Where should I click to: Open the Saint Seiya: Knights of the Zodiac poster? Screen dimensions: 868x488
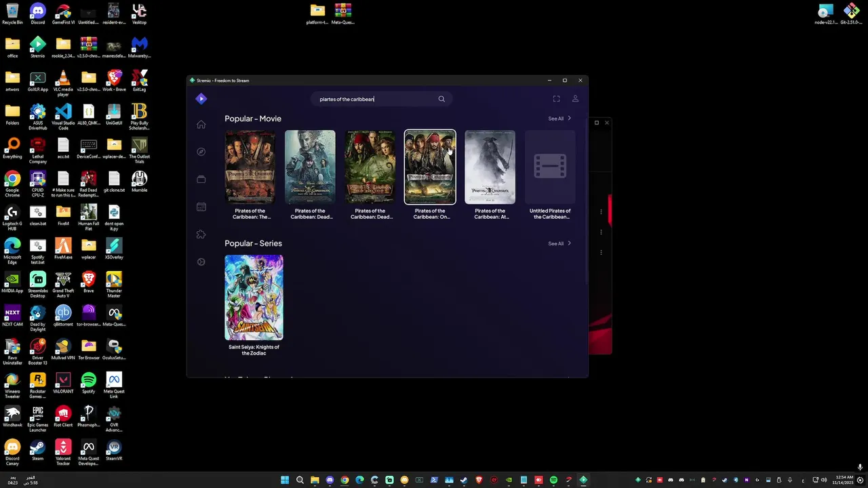click(x=254, y=298)
